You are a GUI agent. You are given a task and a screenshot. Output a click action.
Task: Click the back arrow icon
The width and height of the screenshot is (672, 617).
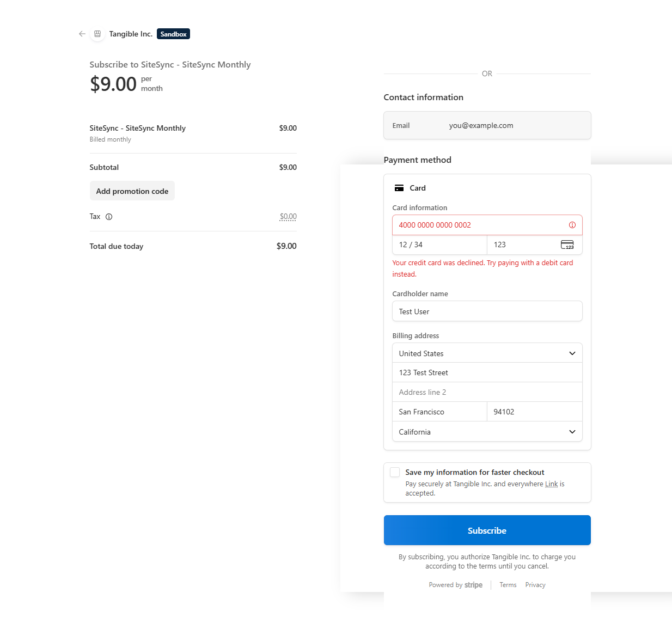point(82,34)
